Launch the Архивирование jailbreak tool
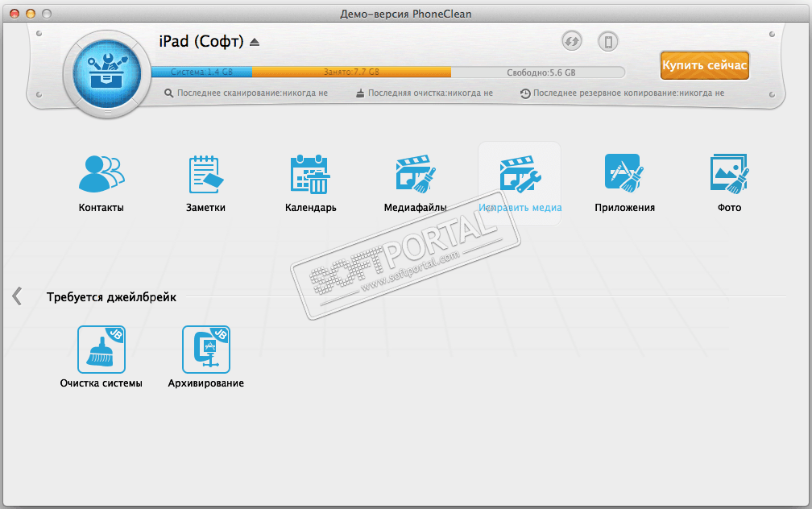 tap(206, 350)
